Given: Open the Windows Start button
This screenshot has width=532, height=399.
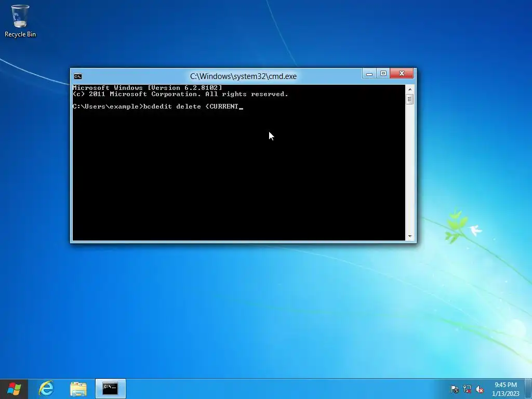Looking at the screenshot, I should click(14, 389).
